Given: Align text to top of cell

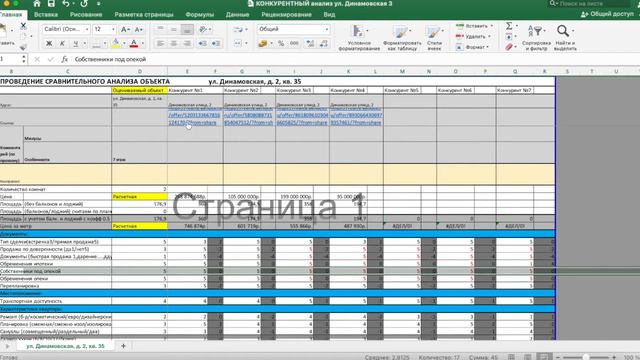Looking at the screenshot, I should click(x=160, y=29).
